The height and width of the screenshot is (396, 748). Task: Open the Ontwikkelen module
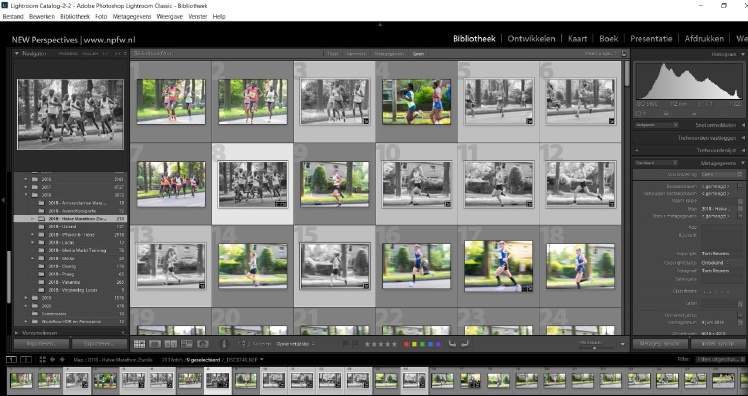531,39
